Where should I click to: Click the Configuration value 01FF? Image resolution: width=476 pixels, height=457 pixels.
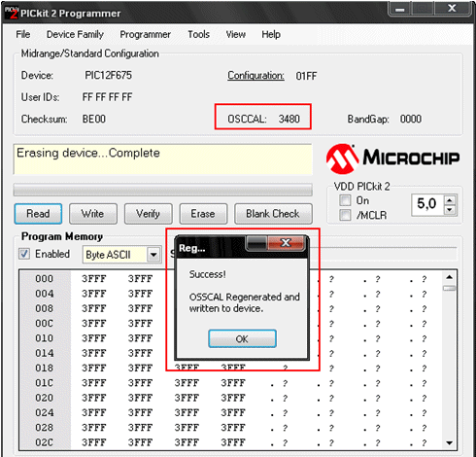pos(306,76)
